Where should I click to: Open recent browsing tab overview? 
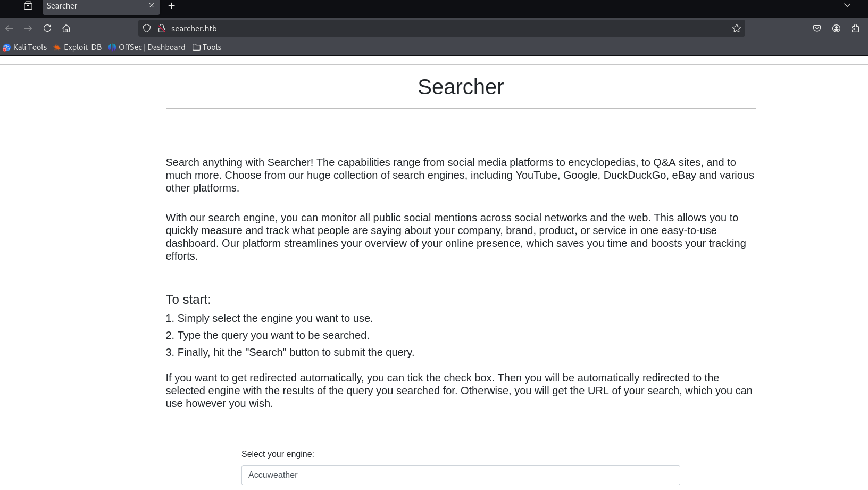28,6
